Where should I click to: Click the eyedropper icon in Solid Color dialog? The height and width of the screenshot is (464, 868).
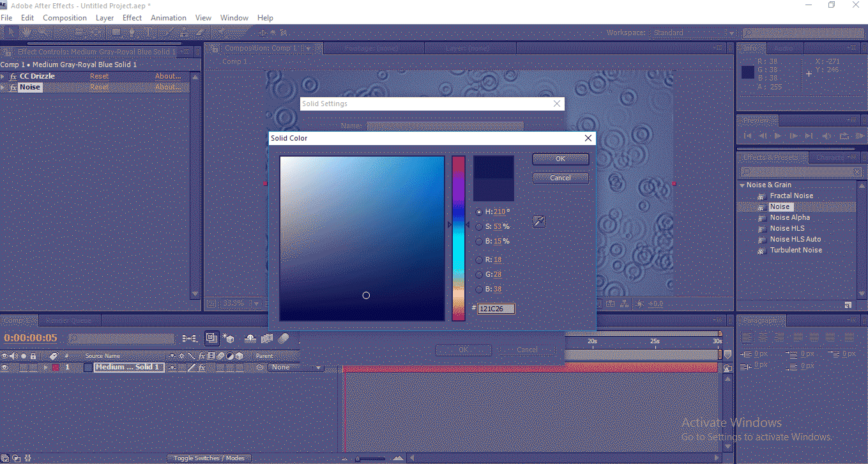pyautogui.click(x=539, y=222)
